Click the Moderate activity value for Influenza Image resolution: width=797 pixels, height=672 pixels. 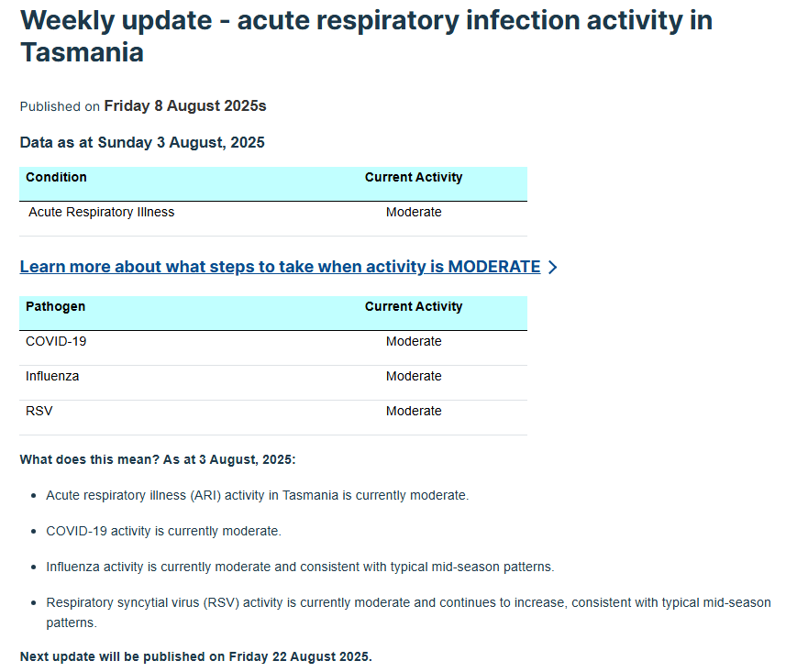(414, 376)
